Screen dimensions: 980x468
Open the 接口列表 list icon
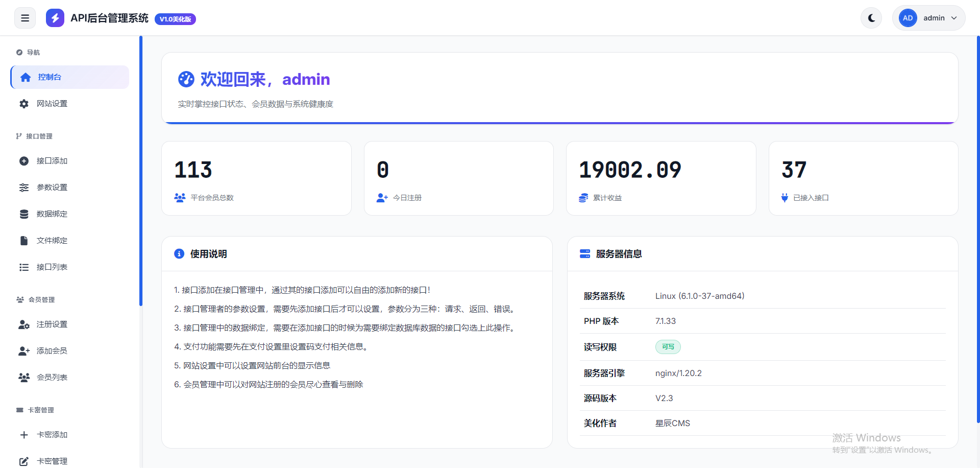click(24, 267)
